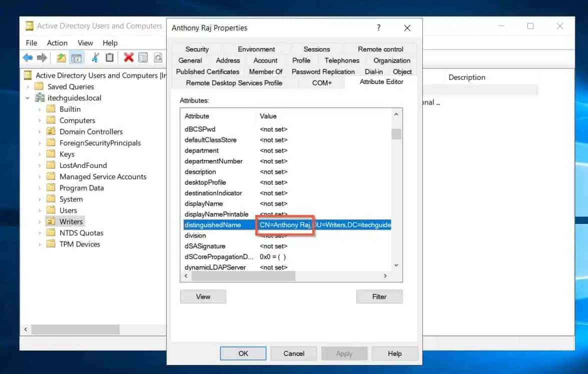Click the Description column header in main window
This screenshot has height=374, width=588.
click(467, 77)
